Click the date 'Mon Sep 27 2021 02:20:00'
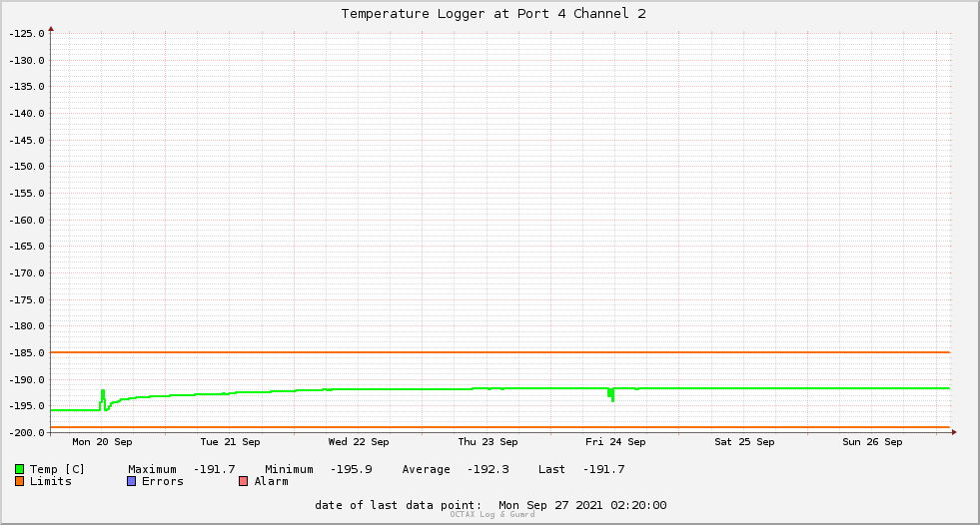Viewport: 980px width, 525px height. pyautogui.click(x=582, y=505)
